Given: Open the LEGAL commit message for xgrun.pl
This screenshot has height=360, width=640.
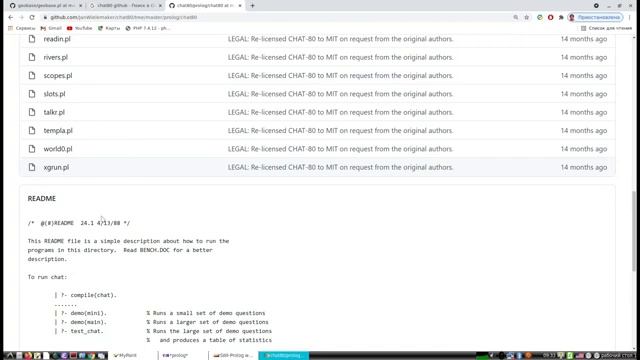Looking at the screenshot, I should (x=340, y=167).
